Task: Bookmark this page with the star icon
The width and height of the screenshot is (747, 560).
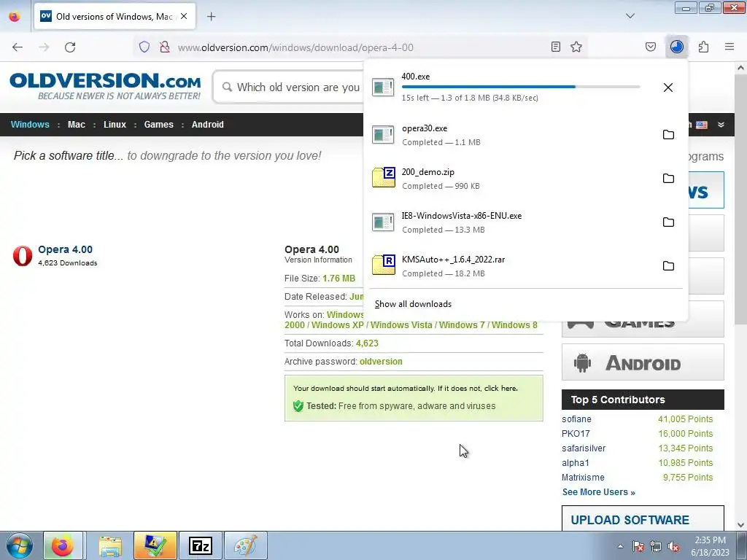Action: coord(576,47)
